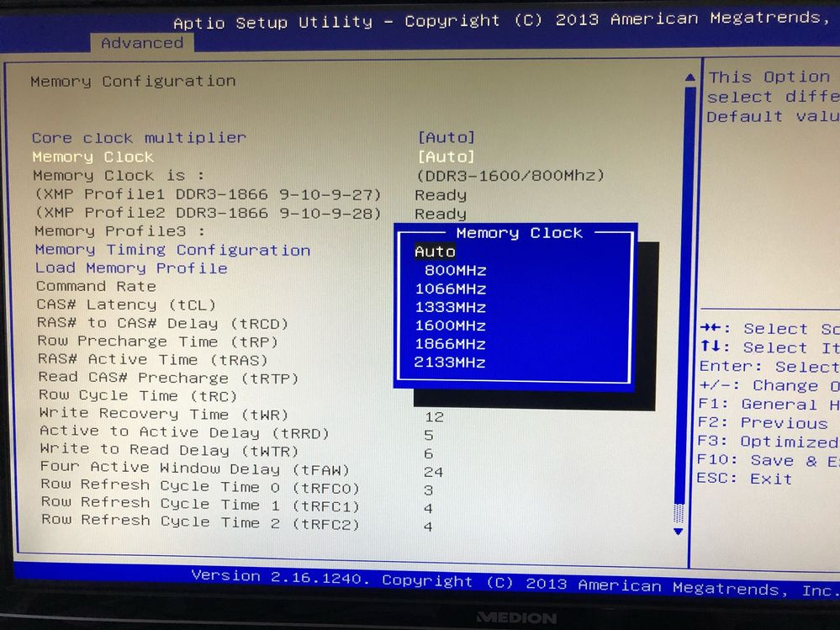This screenshot has height=630, width=840.
Task: Open Memory Clock Auto value dropdown
Action: coord(446,156)
